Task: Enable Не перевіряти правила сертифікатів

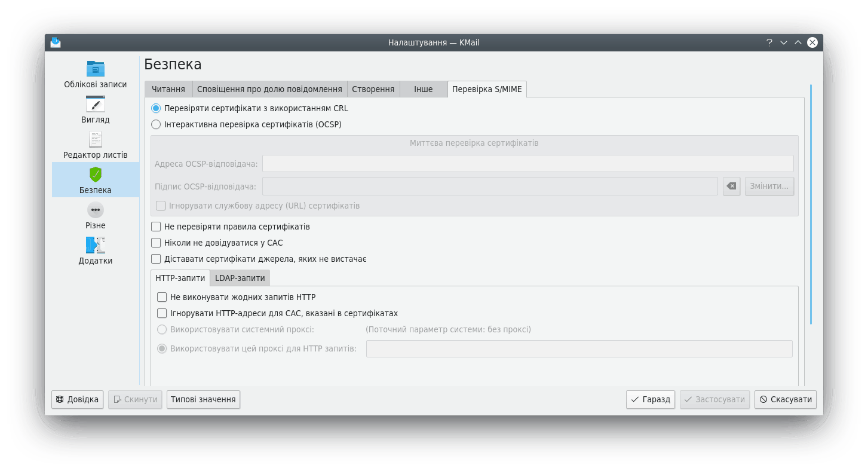Action: (x=156, y=227)
